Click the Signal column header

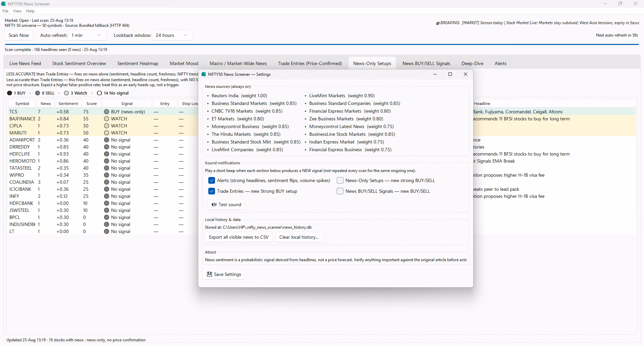click(x=127, y=104)
